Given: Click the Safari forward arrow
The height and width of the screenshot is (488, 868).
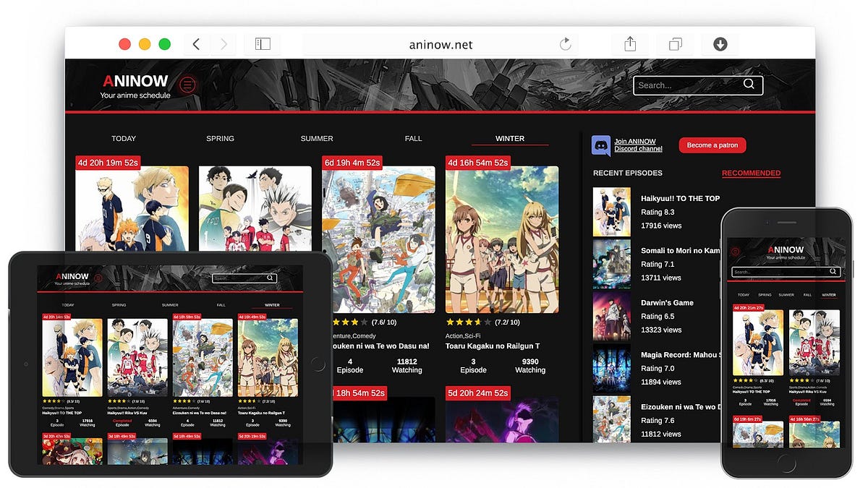Looking at the screenshot, I should [224, 44].
